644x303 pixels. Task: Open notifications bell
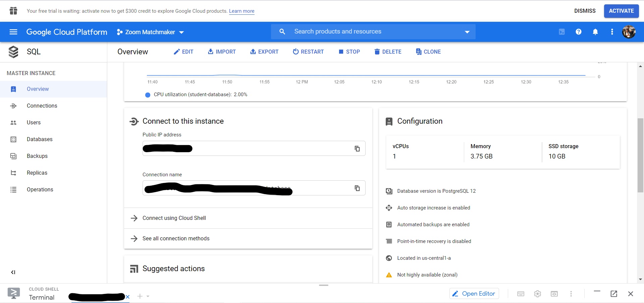[595, 32]
